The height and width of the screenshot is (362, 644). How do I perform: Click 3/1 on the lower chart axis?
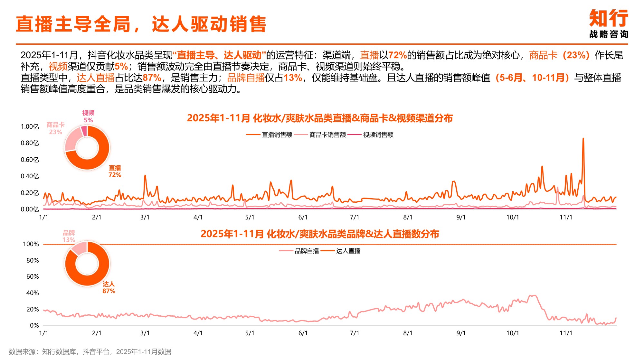(x=145, y=333)
